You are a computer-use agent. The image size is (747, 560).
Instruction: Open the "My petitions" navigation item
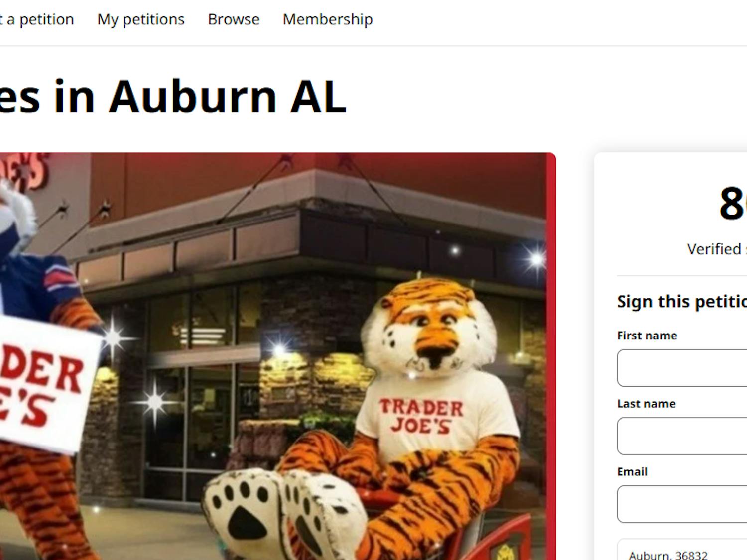pyautogui.click(x=141, y=19)
